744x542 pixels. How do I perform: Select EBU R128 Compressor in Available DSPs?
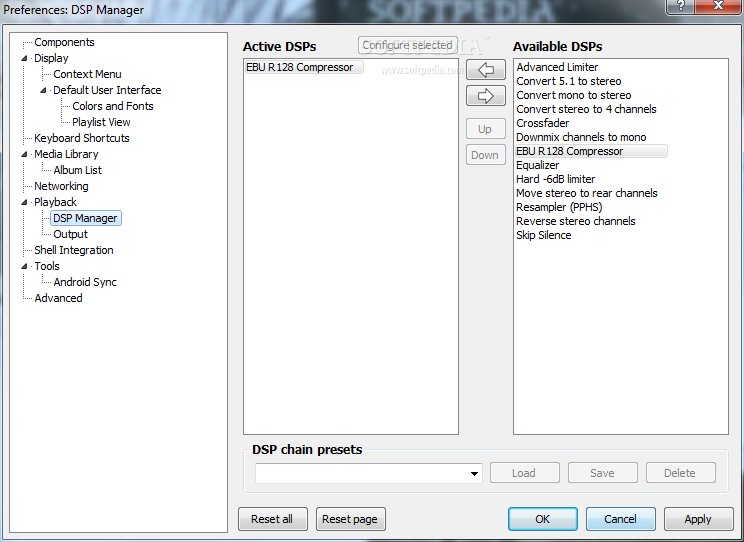tap(591, 151)
